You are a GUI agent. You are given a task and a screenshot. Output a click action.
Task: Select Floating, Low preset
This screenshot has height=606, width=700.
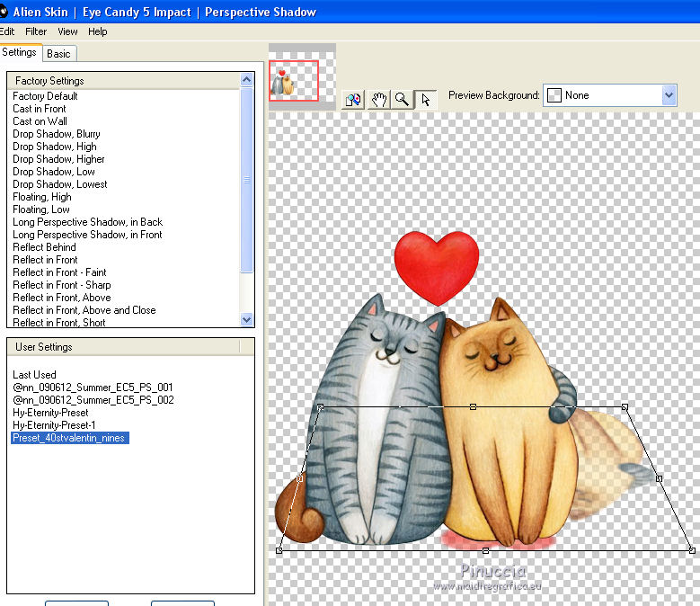(x=41, y=209)
